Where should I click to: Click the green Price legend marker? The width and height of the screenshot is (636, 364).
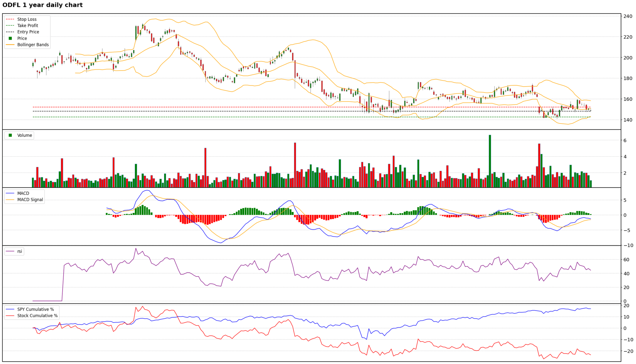point(10,38)
